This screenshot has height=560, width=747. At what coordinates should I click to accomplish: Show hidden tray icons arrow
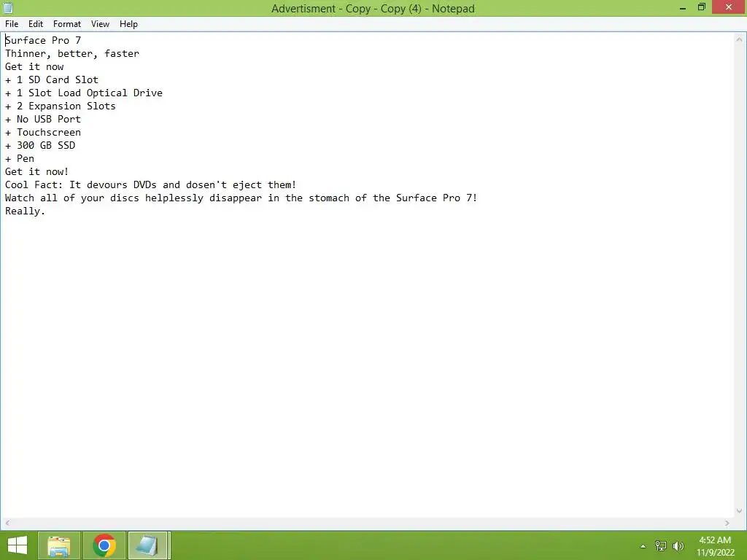(643, 546)
